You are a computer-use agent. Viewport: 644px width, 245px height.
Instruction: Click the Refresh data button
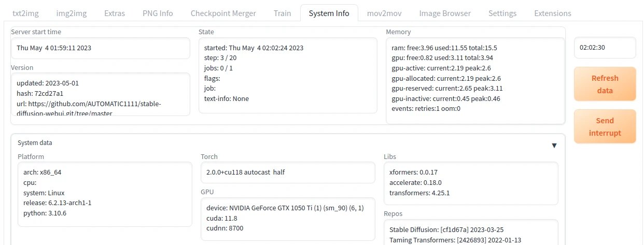tap(605, 84)
